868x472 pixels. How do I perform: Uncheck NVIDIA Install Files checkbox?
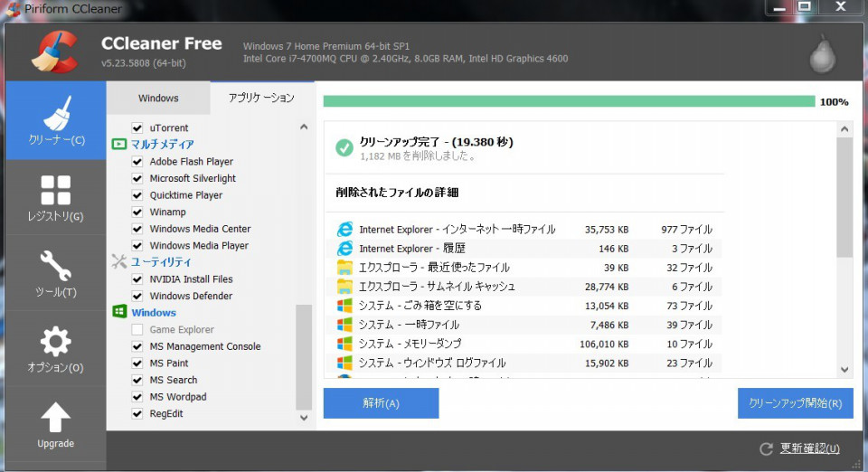(137, 279)
